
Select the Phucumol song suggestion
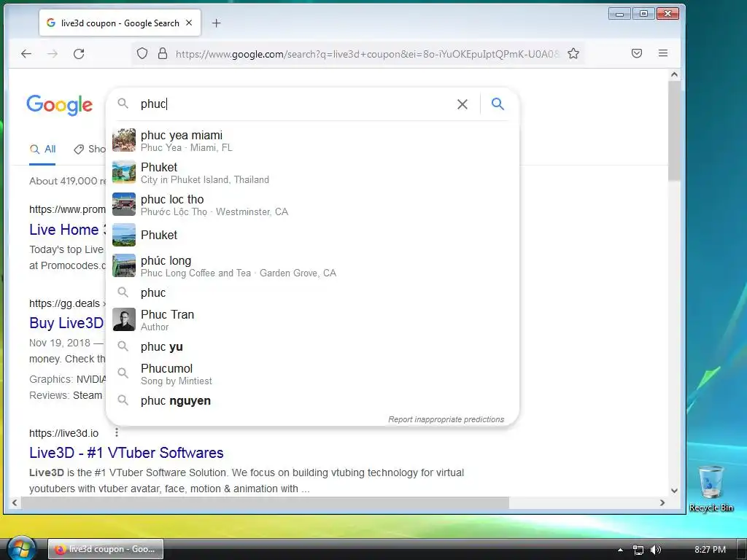[x=312, y=374]
